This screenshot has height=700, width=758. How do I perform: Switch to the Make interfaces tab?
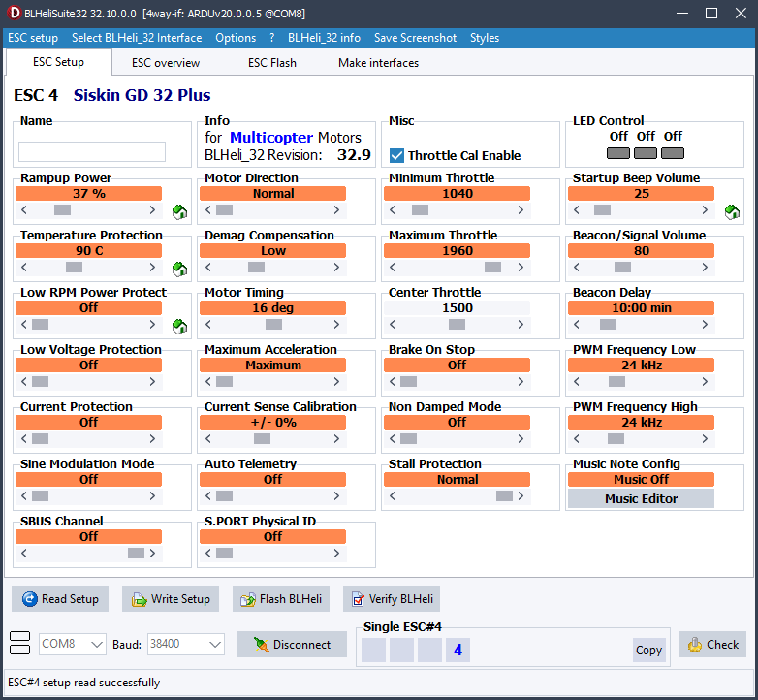pos(378,63)
